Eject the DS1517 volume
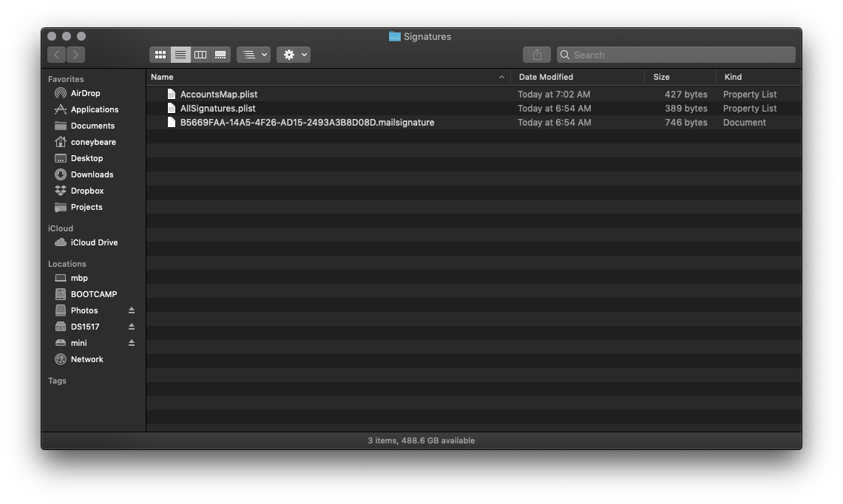Screen dimensions: 843x504 pos(132,327)
